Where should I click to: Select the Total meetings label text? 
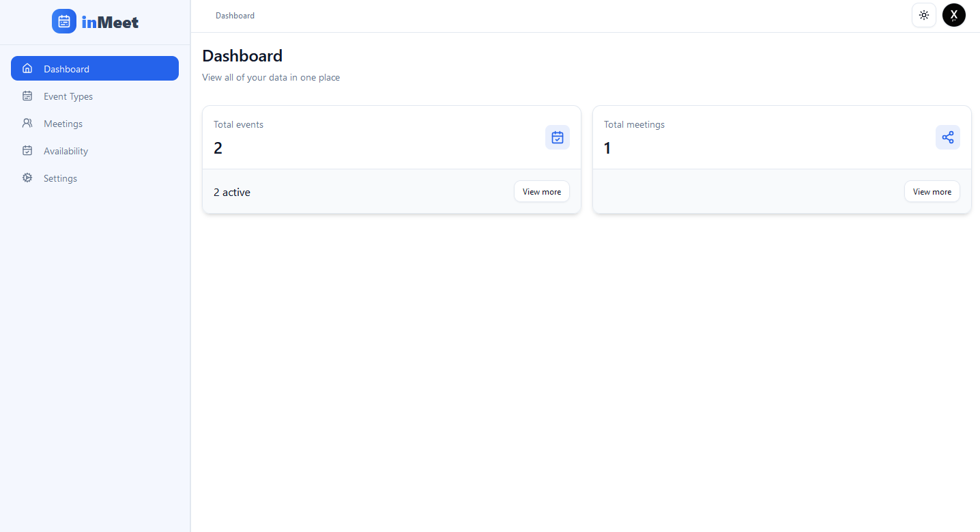pos(634,124)
